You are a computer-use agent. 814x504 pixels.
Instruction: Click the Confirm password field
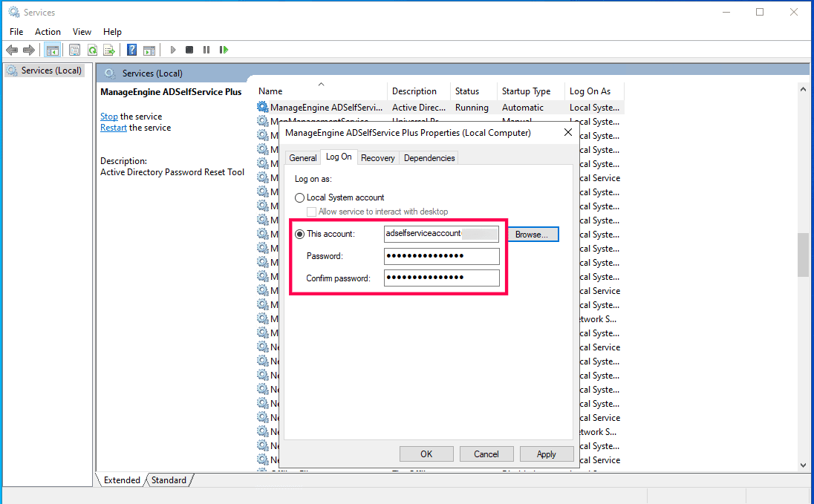click(442, 278)
